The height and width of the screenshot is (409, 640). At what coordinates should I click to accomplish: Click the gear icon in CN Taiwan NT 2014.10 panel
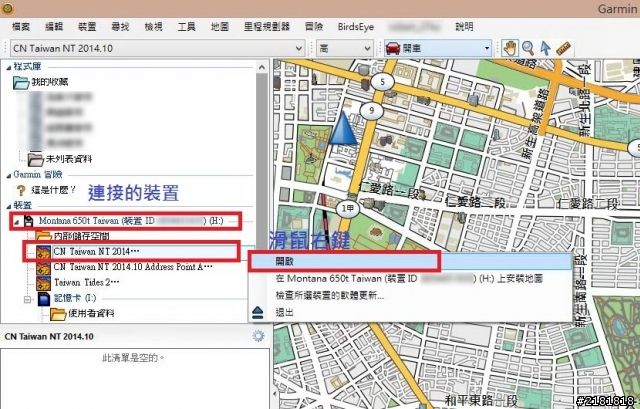258,336
